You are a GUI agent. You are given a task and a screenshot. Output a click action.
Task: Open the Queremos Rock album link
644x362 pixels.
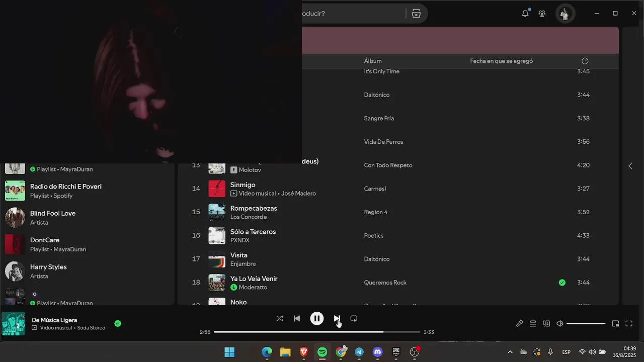pos(385,283)
